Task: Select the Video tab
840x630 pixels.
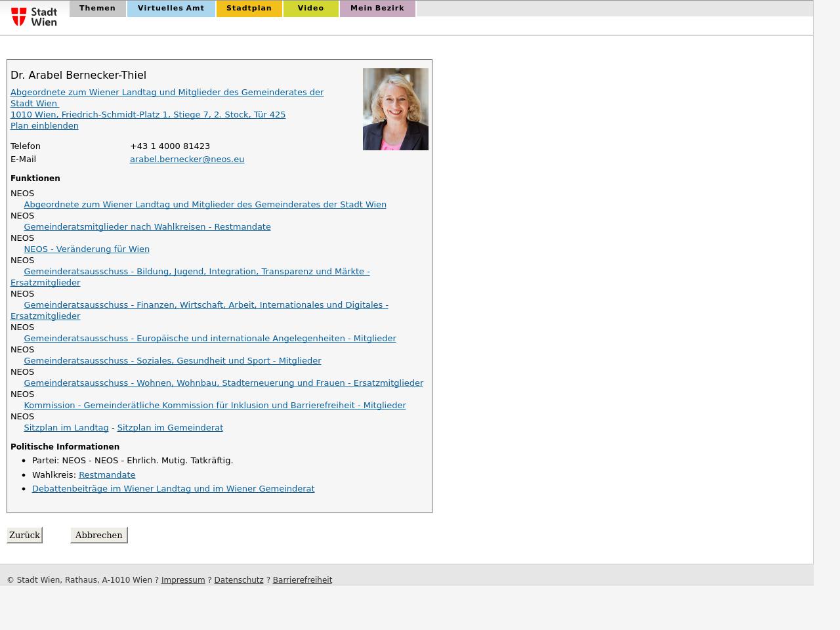Action: tap(310, 9)
